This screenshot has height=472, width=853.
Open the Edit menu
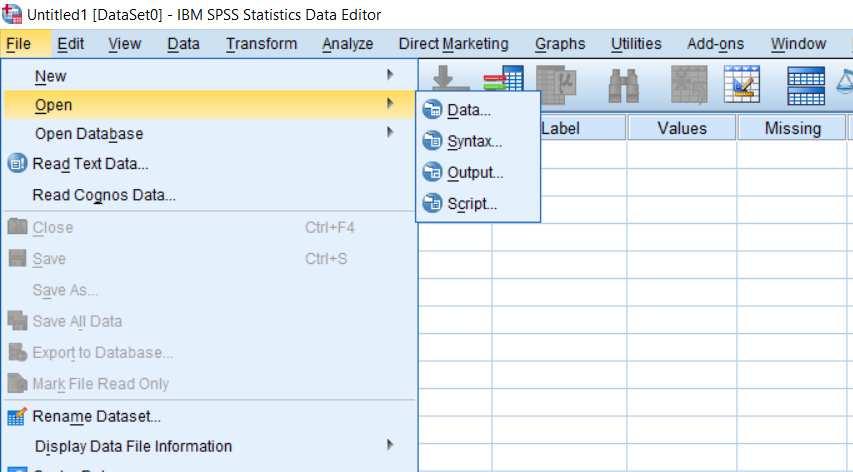71,44
